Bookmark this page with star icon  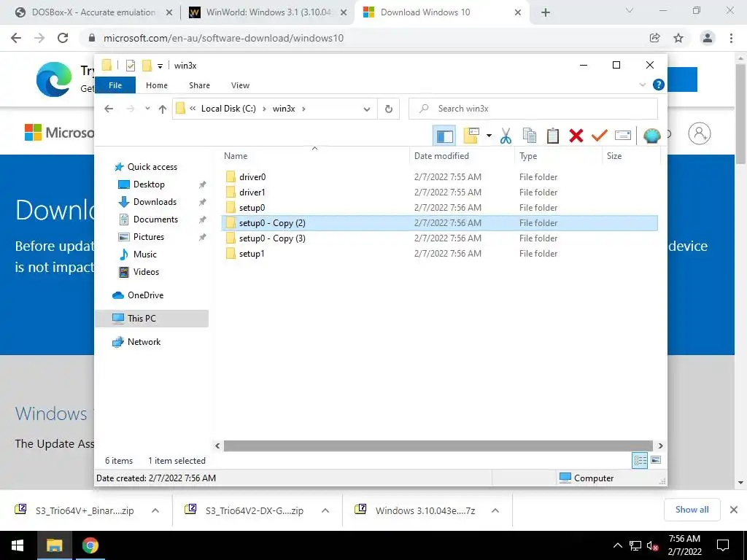[x=678, y=38]
